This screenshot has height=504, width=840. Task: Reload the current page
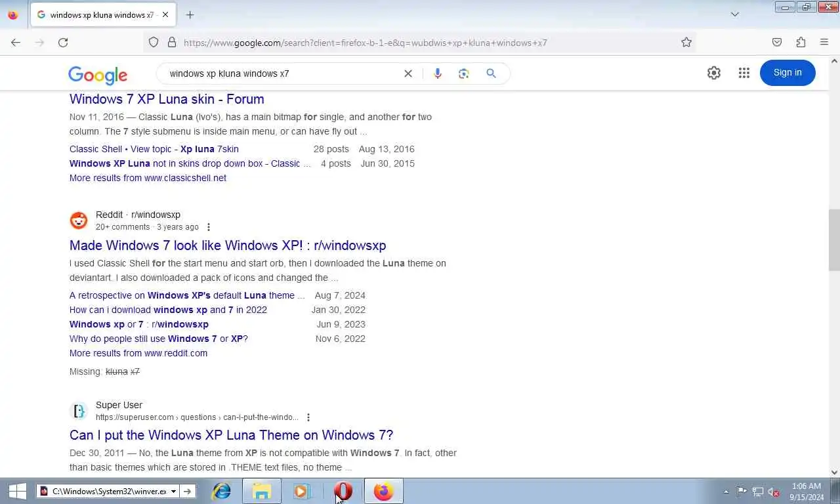[x=63, y=42]
